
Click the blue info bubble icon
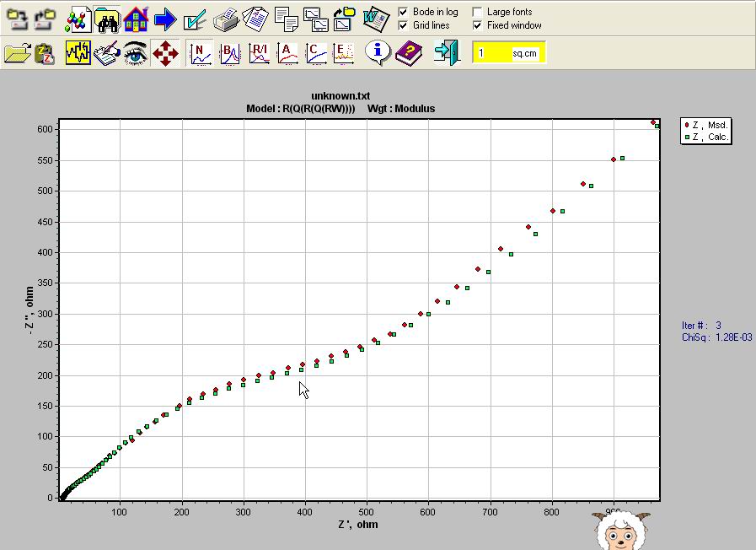click(x=378, y=53)
